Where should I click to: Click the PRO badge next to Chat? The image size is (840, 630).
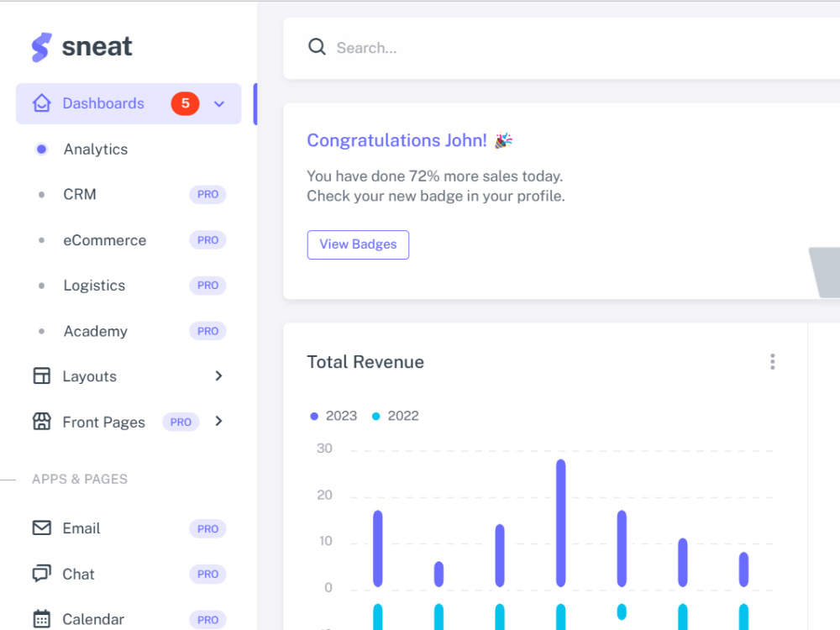(x=207, y=575)
